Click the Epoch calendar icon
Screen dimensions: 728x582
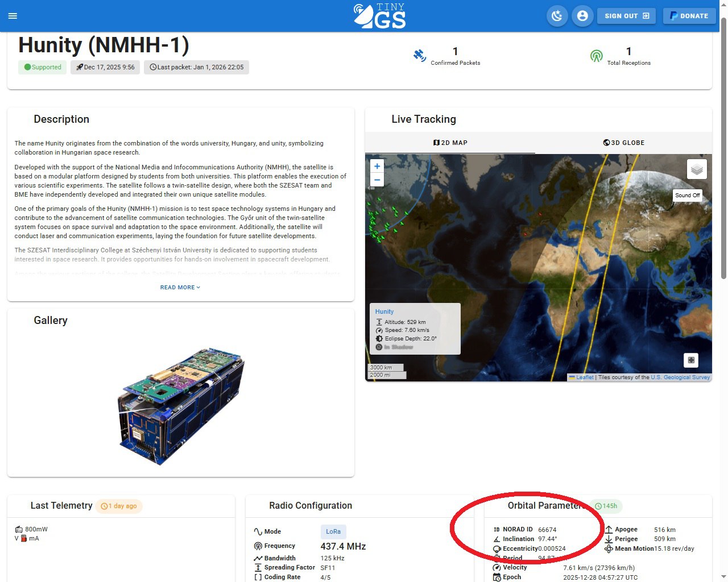(497, 577)
